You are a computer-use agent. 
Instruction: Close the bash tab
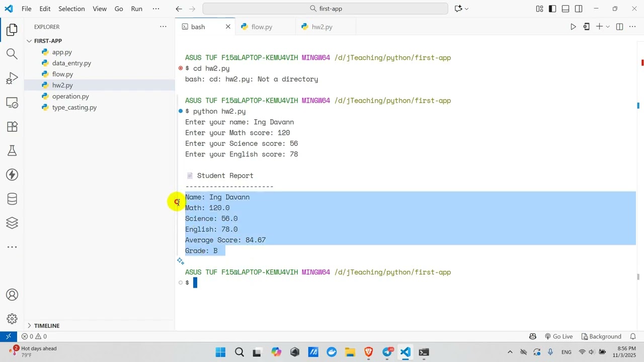tap(228, 27)
